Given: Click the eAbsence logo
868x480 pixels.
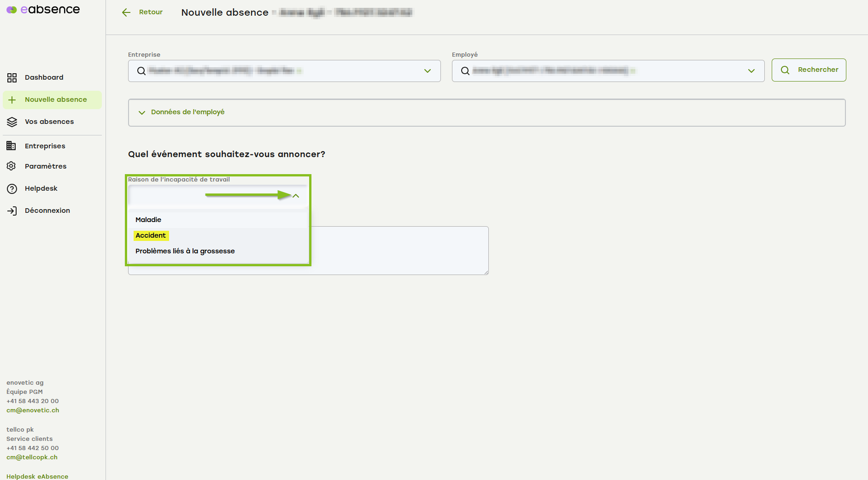Looking at the screenshot, I should pos(43,10).
